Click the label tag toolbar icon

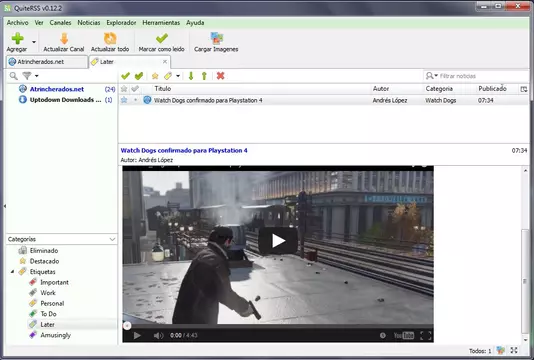[x=168, y=76]
